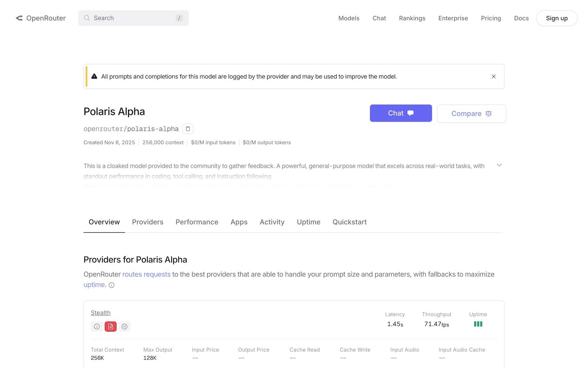Open the Rankings page from navigation

click(x=412, y=18)
